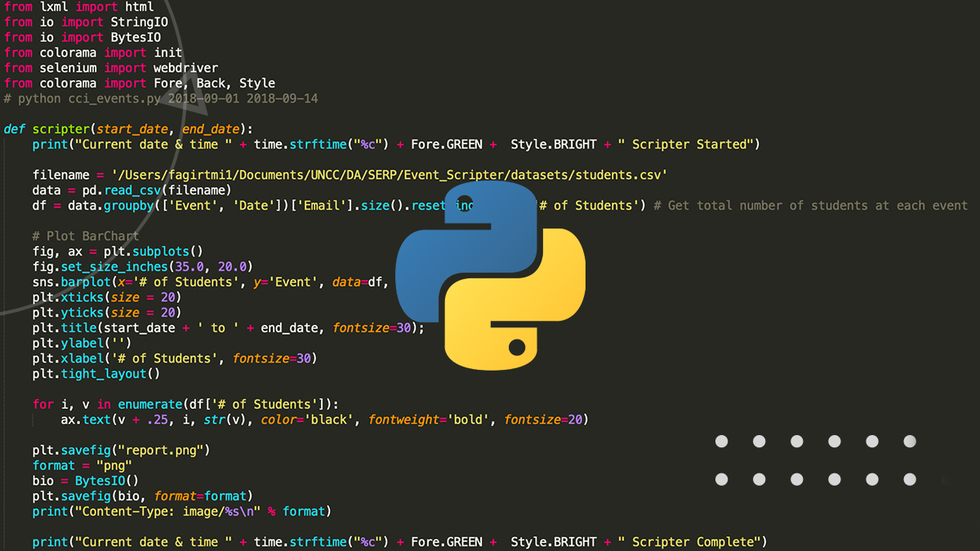This screenshot has width=980, height=551.
Task: Click the python cci_events.py comment line
Action: coord(161,98)
